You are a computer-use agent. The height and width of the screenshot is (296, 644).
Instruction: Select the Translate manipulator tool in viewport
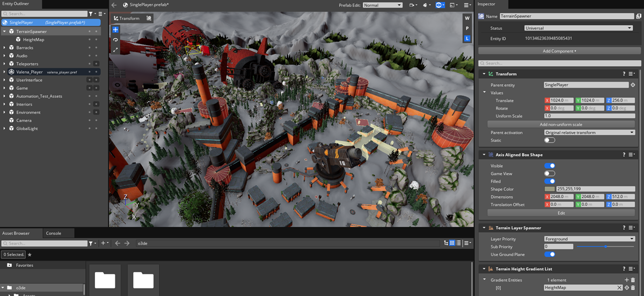coord(115,30)
